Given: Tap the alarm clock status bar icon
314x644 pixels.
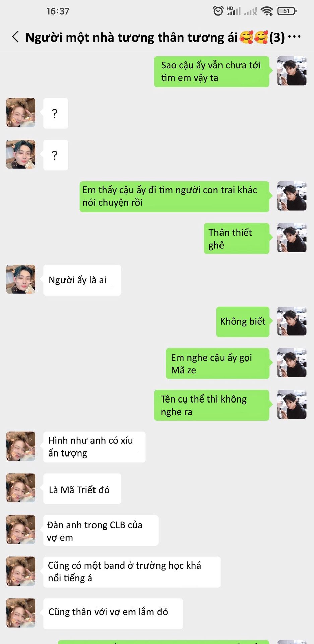Looking at the screenshot, I should click(x=218, y=11).
